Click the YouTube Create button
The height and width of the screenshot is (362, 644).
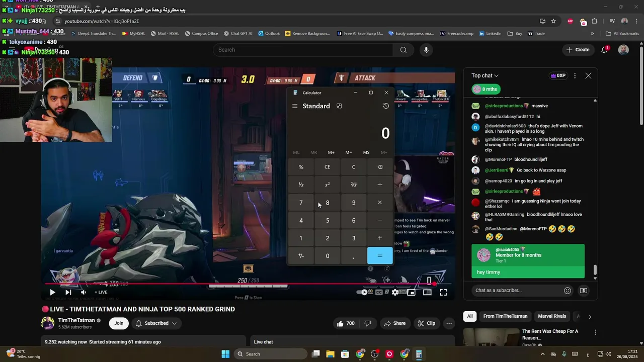[578, 50]
